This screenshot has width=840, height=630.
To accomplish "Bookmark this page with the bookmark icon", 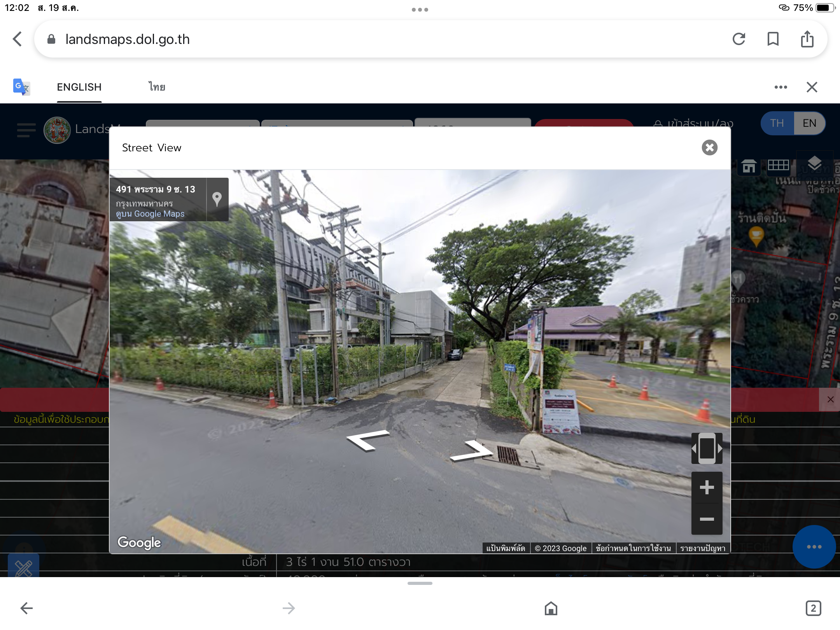I will coord(773,39).
